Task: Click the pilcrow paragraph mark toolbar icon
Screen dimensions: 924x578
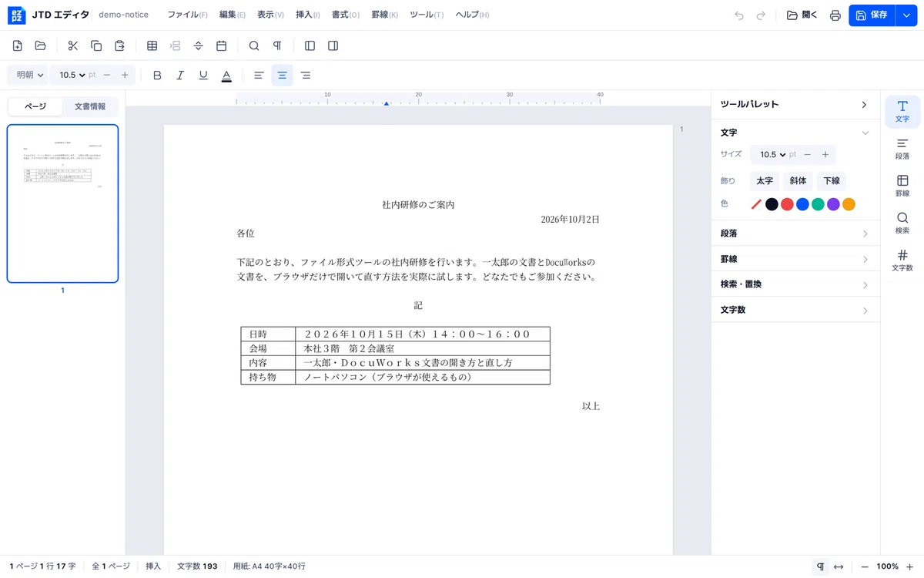Action: tap(276, 46)
